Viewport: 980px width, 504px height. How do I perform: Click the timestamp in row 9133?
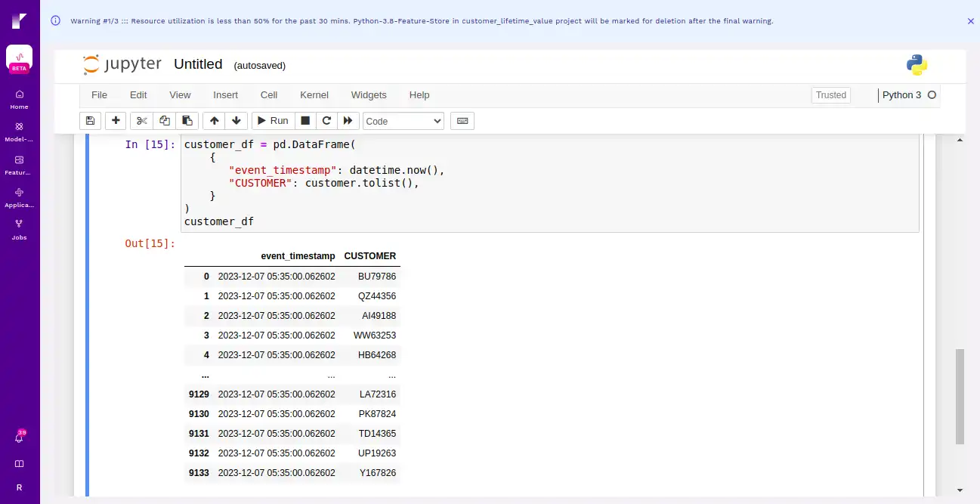pyautogui.click(x=277, y=473)
